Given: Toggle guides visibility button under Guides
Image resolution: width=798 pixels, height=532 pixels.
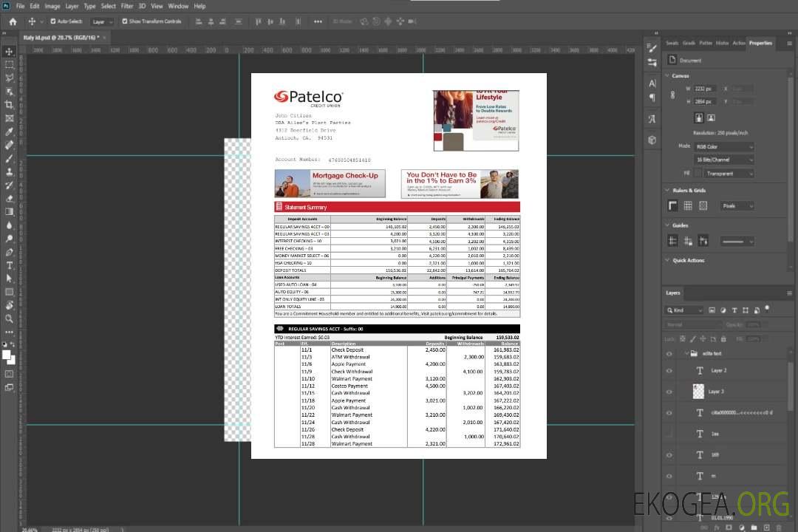Looking at the screenshot, I should pyautogui.click(x=673, y=241).
